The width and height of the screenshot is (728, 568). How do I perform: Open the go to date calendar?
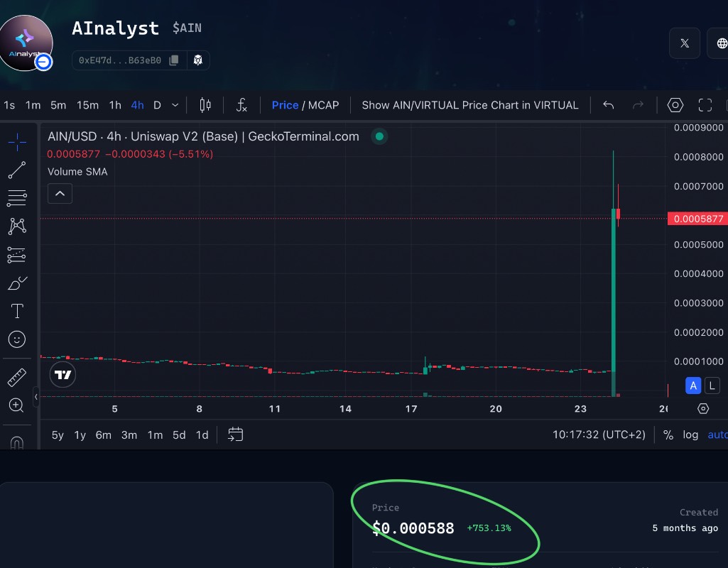click(236, 435)
